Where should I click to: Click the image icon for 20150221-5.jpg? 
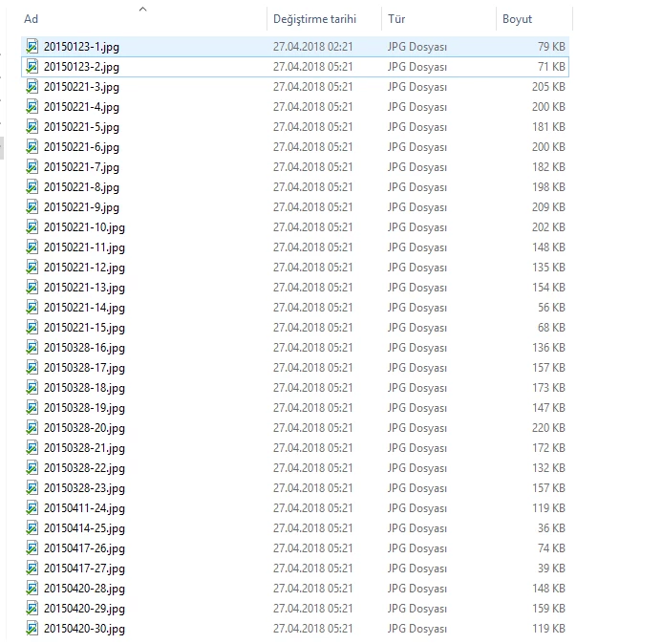pos(32,127)
